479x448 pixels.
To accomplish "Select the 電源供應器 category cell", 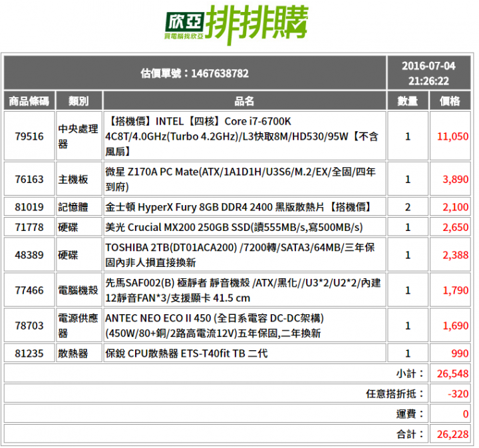I will point(79,326).
